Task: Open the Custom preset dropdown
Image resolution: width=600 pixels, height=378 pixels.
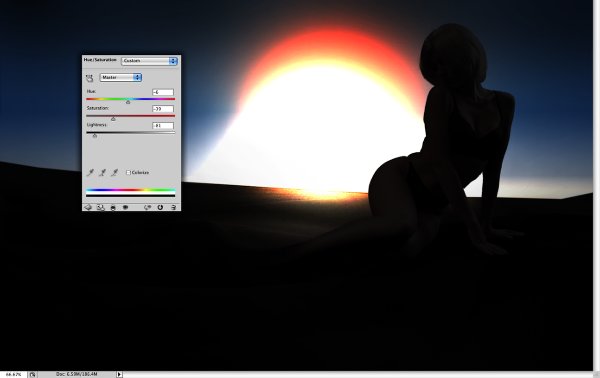Action: pyautogui.click(x=149, y=61)
